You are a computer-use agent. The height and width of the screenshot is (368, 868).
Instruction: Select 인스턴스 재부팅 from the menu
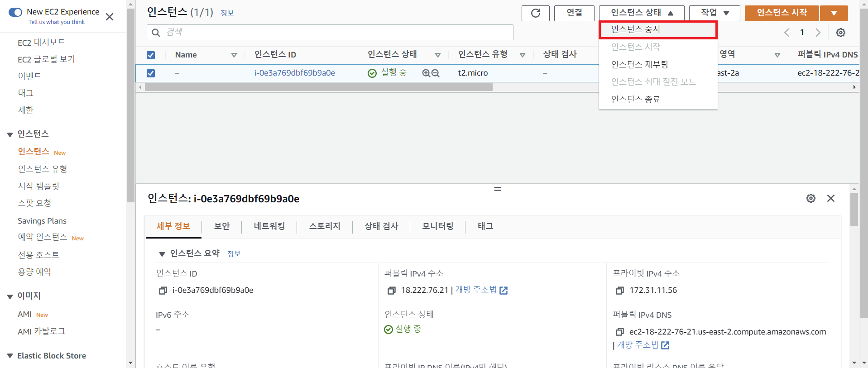tap(658, 64)
